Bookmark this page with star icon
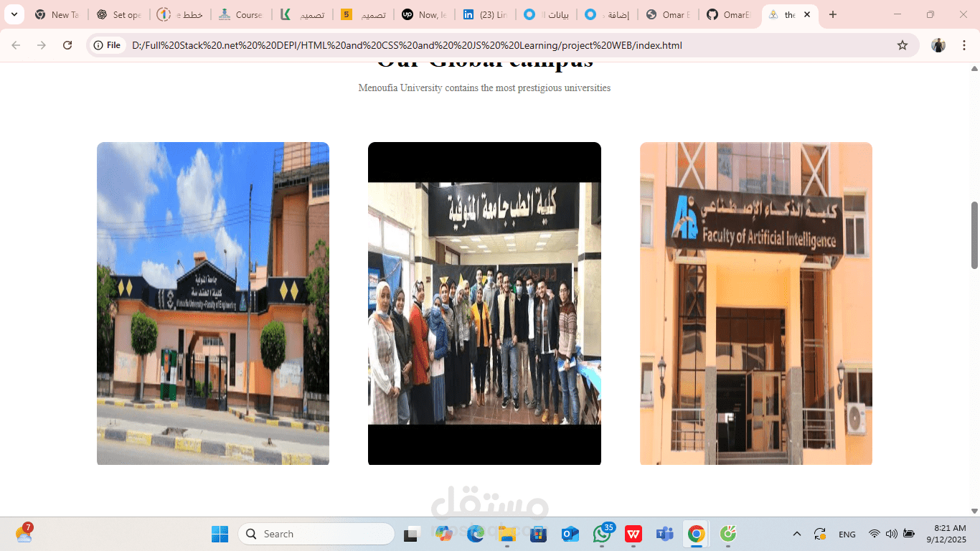This screenshot has height=551, width=980. tap(903, 45)
